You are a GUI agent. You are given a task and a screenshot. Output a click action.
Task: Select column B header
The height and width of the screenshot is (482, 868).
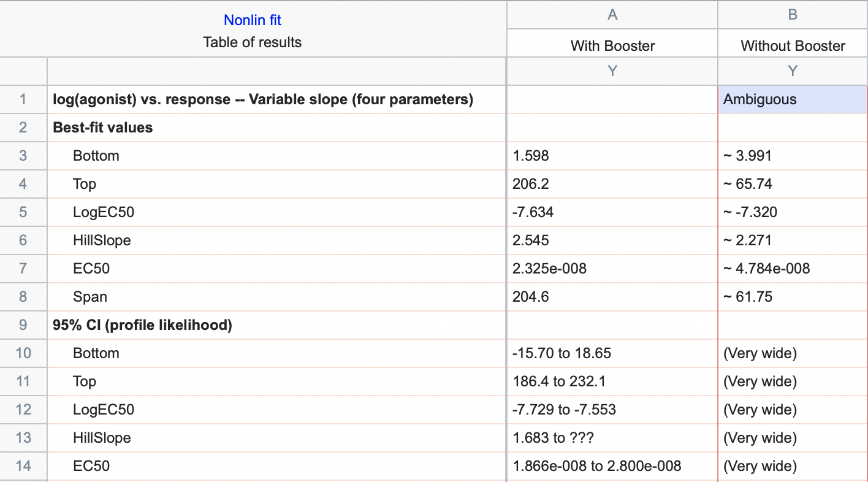[793, 15]
